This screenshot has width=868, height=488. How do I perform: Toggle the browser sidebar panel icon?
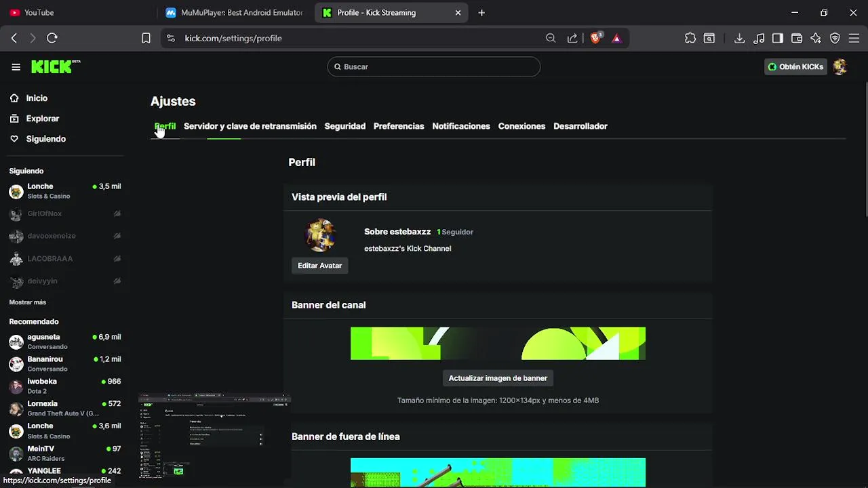pyautogui.click(x=778, y=39)
